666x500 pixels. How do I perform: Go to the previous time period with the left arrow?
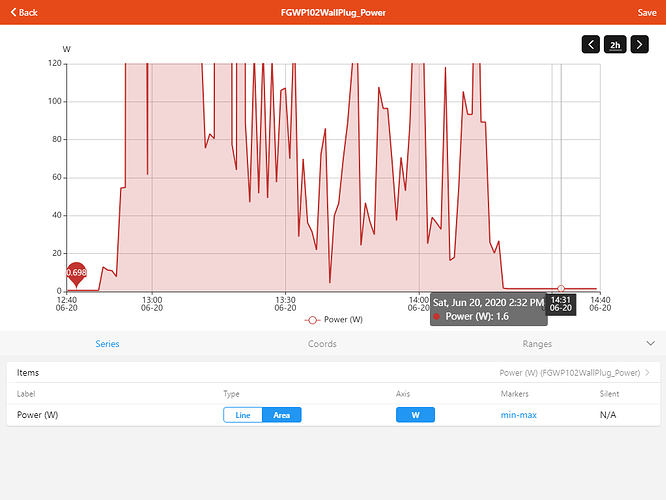coord(590,44)
